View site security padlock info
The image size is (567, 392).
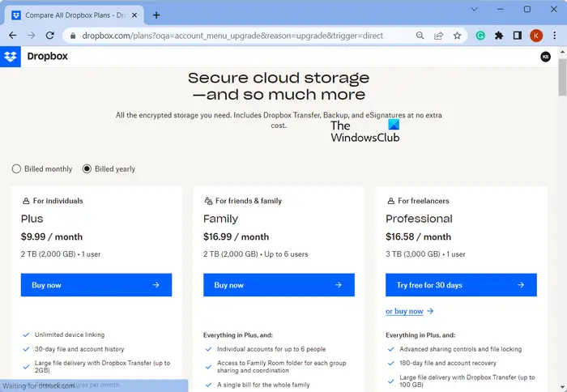pyautogui.click(x=73, y=36)
